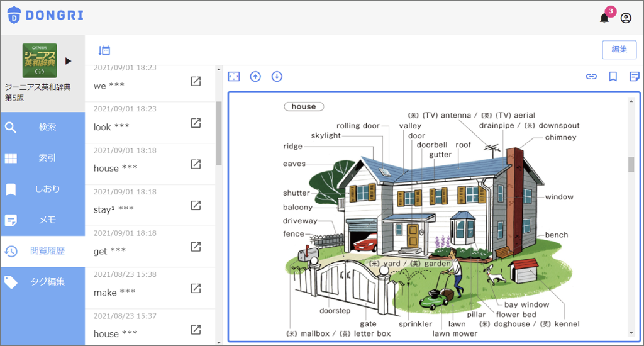Screen dimensions: 644x346
Task: Click the 編集 edit button
Action: 619,50
